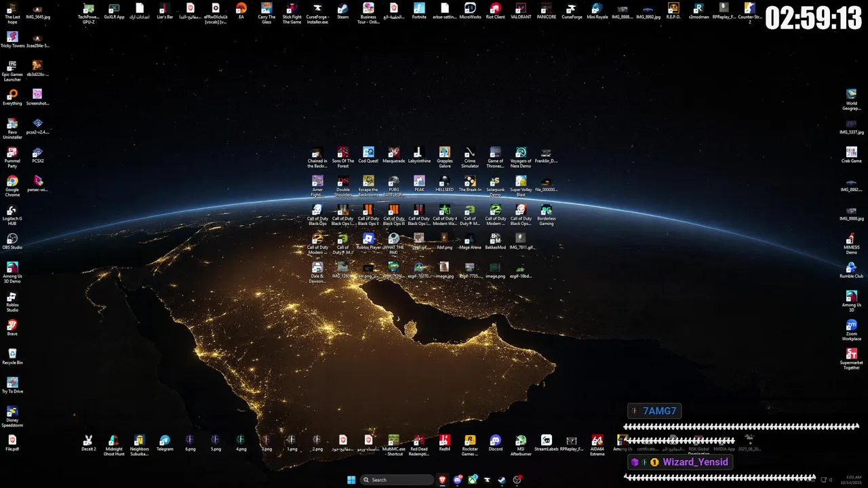The image size is (868, 488).
Task: Select the PUBG BATTLEGROUNDS icon
Action: (x=393, y=186)
